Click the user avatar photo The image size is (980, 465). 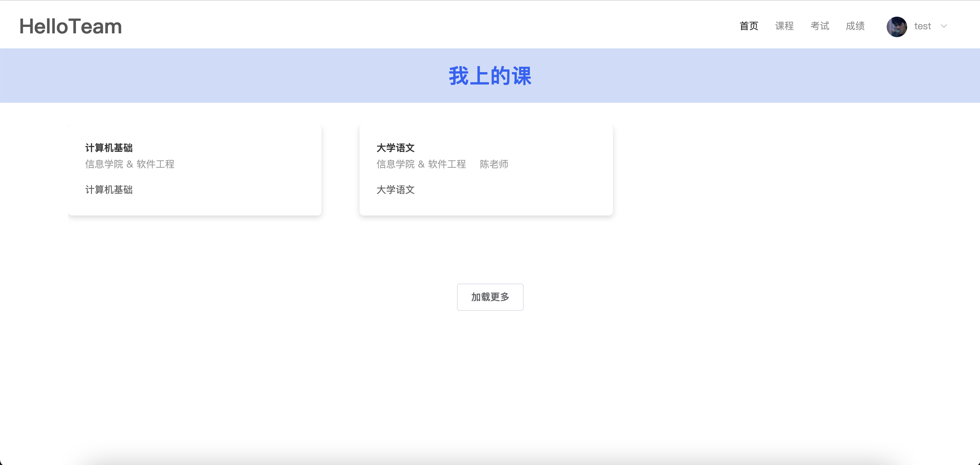click(896, 27)
